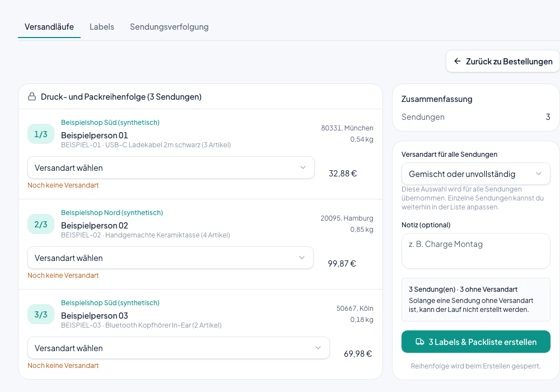
Task: Click the address 80331, München
Action: [x=347, y=128]
